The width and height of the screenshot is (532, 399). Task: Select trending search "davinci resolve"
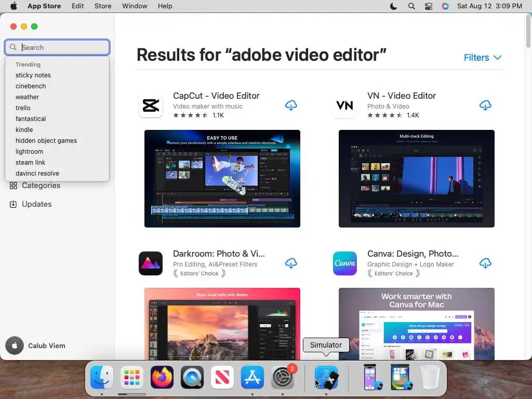click(37, 174)
